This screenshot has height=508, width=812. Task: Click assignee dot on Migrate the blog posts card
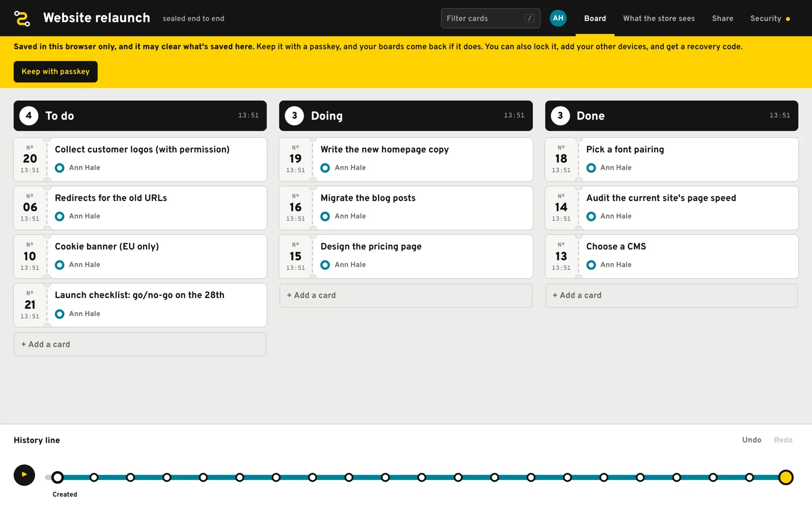tap(325, 216)
